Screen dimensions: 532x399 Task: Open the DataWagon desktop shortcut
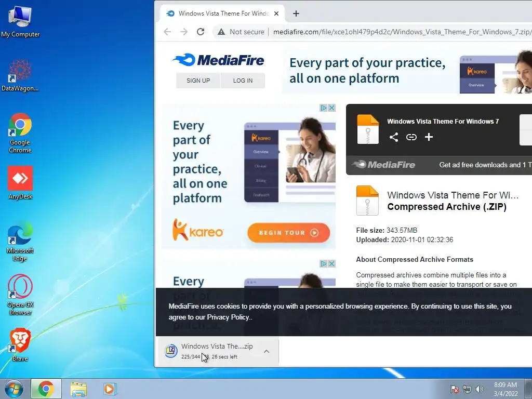pos(20,75)
